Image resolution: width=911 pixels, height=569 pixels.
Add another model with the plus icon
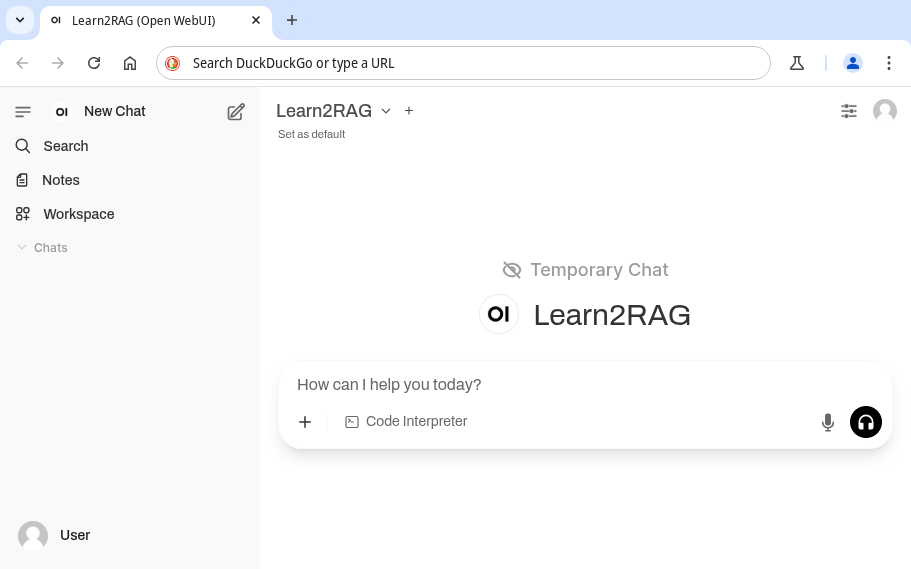pos(409,111)
